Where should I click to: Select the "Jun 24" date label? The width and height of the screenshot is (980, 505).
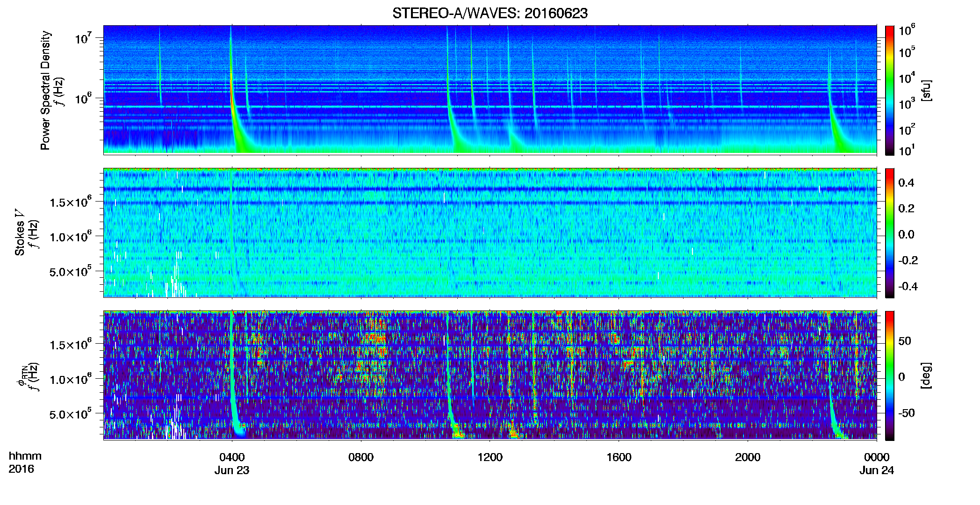[877, 470]
